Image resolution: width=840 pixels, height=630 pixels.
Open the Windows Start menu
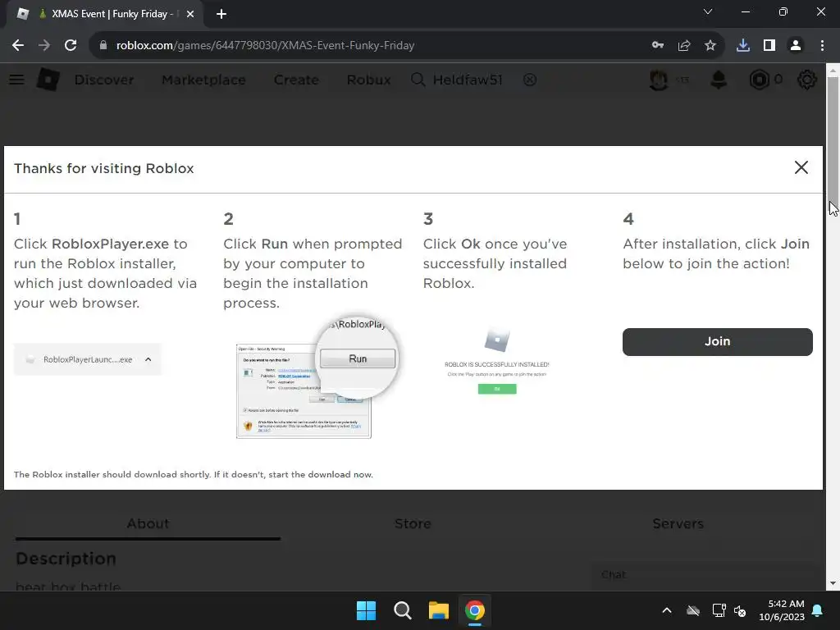pos(367,610)
